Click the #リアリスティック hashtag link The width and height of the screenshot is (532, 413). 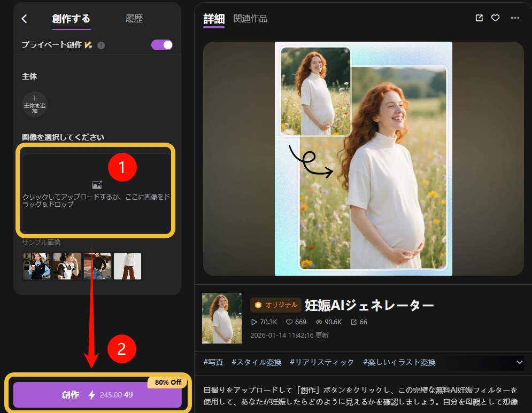pos(322,362)
